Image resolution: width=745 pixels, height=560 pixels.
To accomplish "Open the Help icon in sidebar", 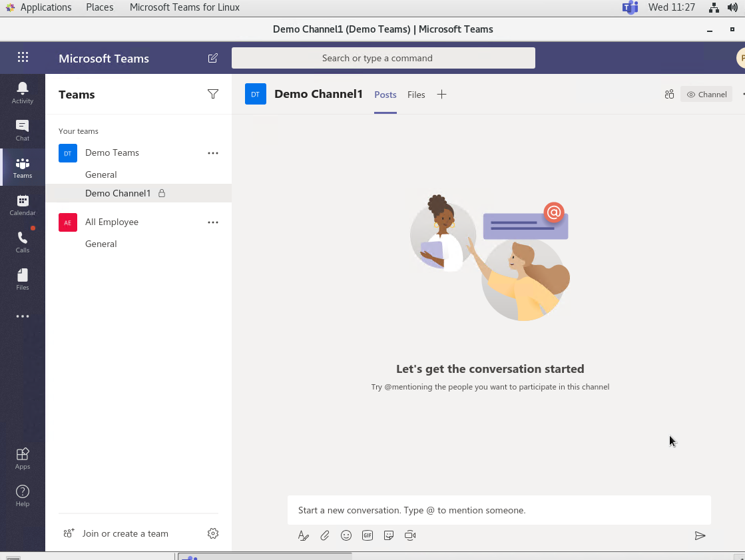I will 23,496.
